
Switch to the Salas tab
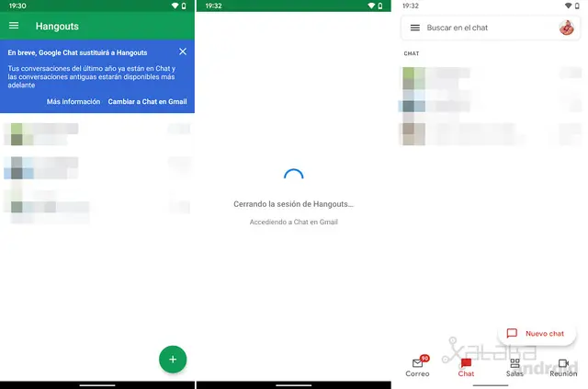click(x=514, y=367)
